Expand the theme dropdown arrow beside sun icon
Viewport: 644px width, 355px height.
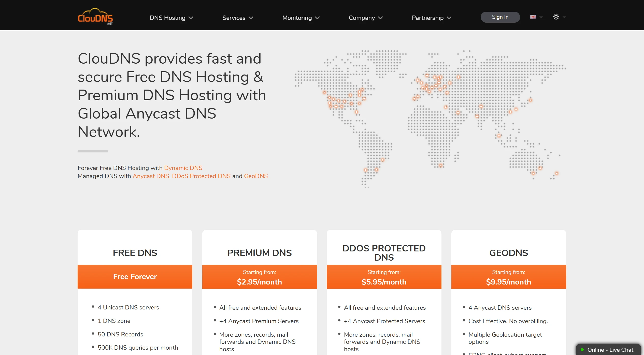point(564,17)
